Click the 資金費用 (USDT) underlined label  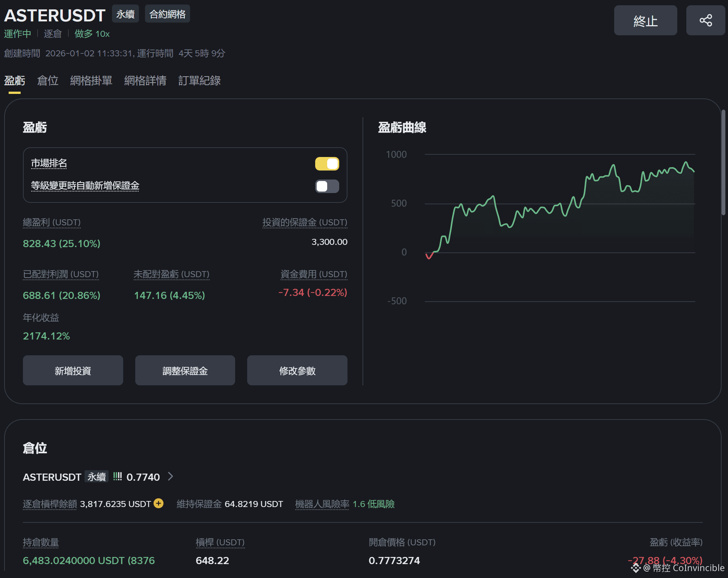pos(314,274)
